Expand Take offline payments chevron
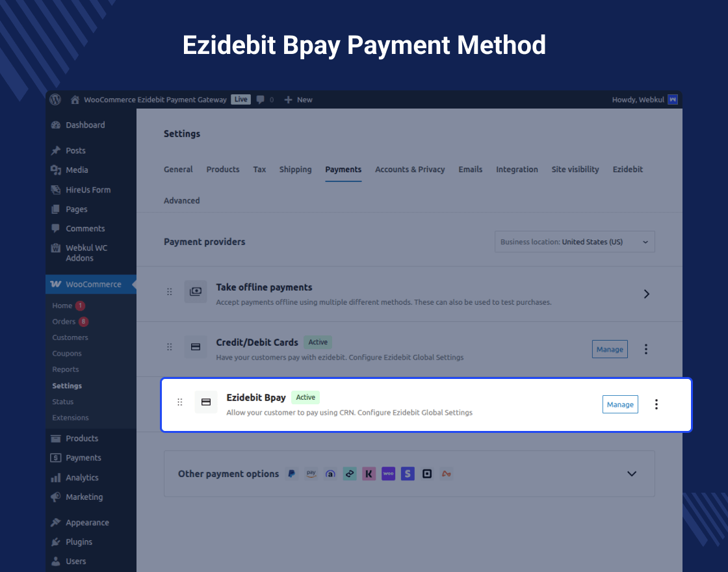This screenshot has height=572, width=728. [x=646, y=294]
